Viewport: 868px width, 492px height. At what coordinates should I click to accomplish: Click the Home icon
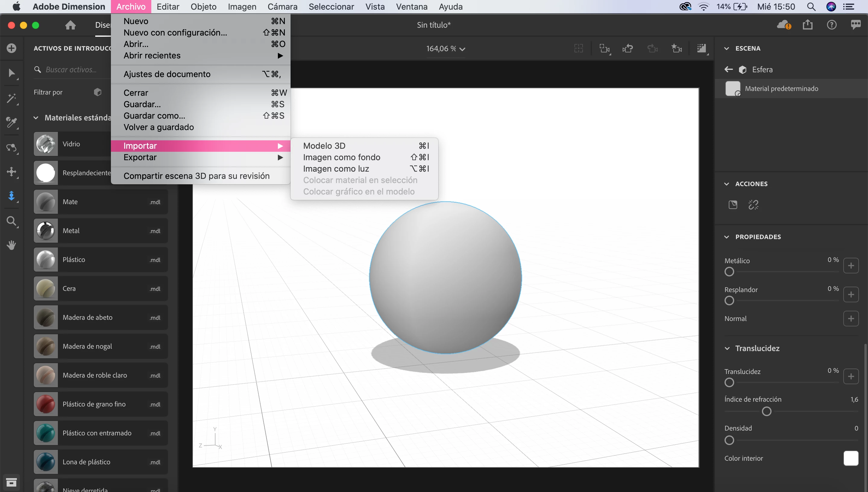coord(70,25)
